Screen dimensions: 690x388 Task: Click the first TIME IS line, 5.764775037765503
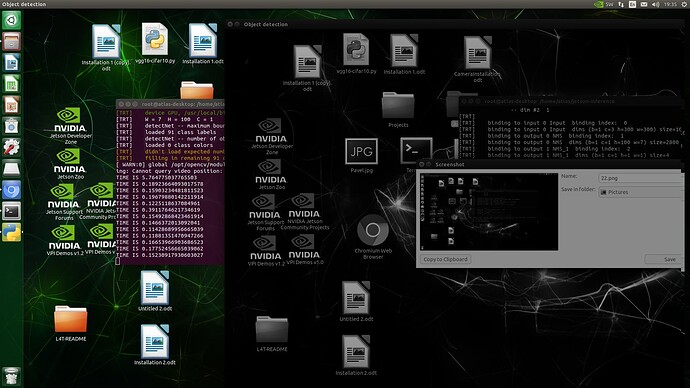[x=157, y=177]
